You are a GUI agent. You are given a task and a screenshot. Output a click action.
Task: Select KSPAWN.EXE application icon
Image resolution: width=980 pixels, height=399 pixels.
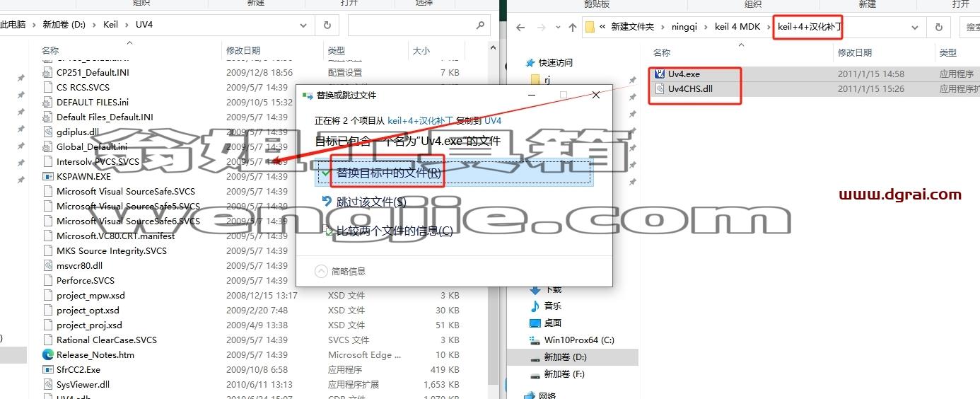pyautogui.click(x=47, y=177)
